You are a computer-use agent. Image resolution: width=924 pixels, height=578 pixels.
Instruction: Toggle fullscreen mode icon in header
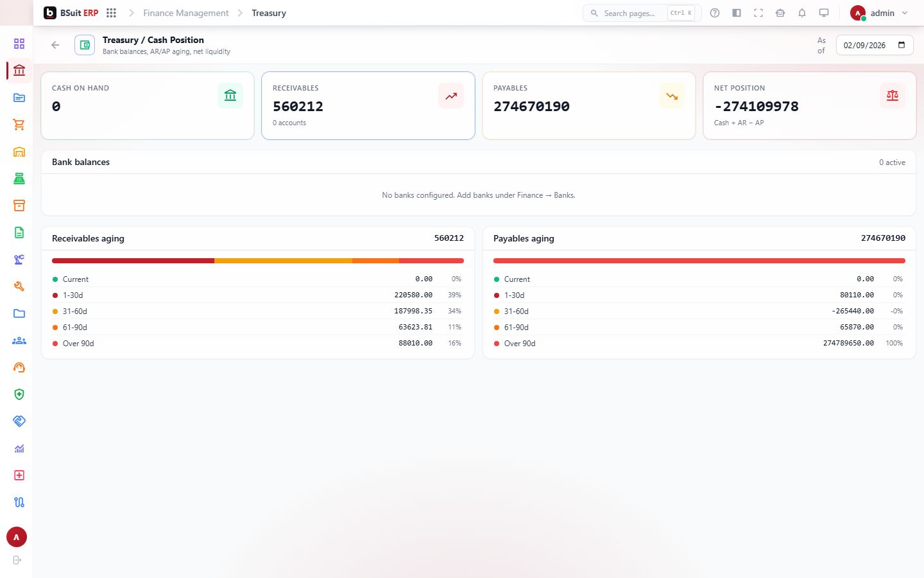point(758,13)
